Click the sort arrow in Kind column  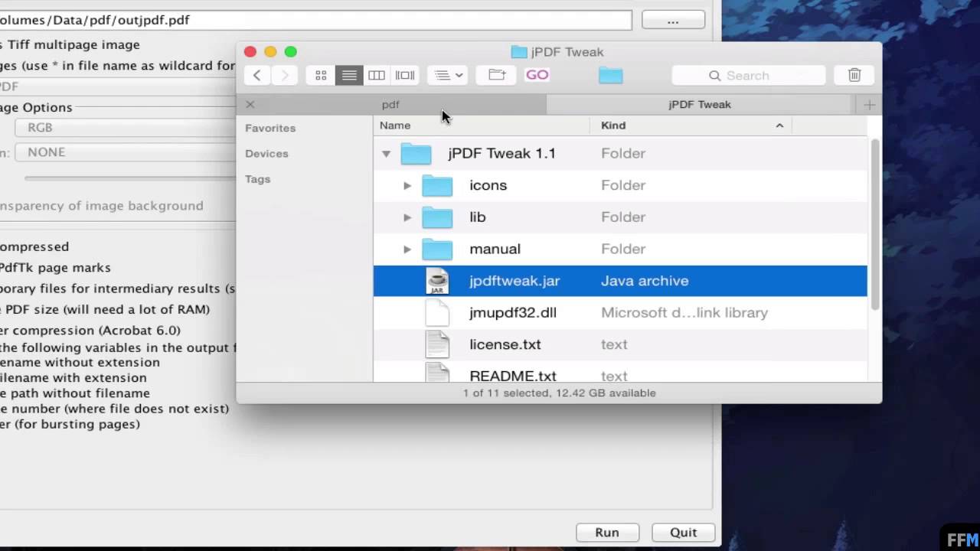779,126
